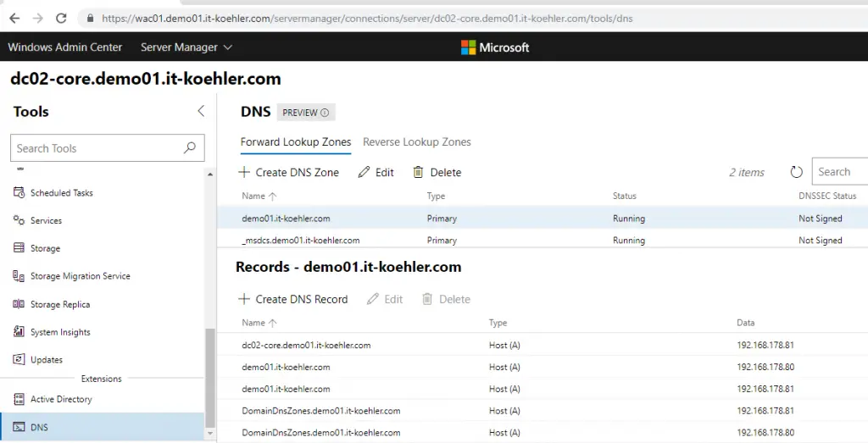The image size is (868, 443).
Task: Click the Search Tools input field
Action: coord(97,148)
